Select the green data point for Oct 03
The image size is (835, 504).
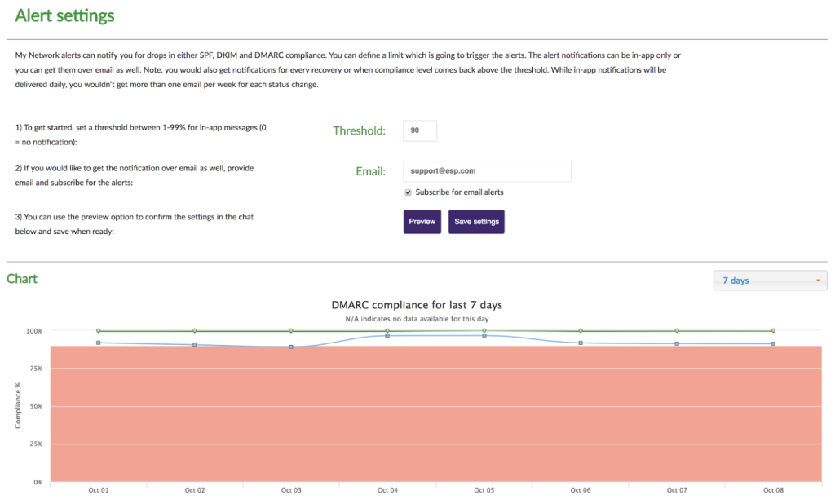pos(291,331)
